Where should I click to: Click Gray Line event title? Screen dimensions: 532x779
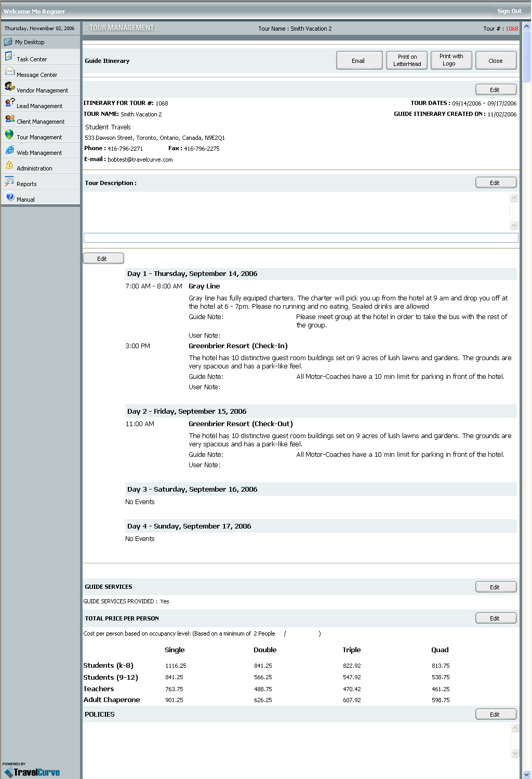204,286
